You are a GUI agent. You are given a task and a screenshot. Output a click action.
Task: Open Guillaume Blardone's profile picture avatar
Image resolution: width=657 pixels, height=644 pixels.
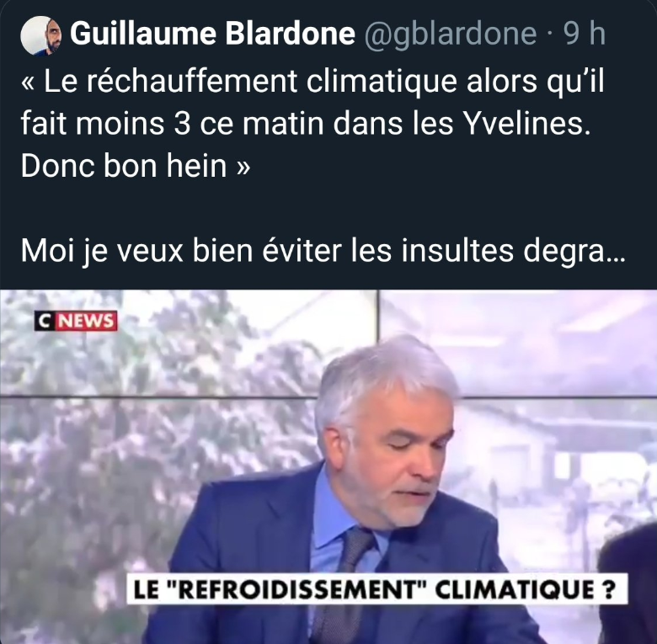coord(40,35)
